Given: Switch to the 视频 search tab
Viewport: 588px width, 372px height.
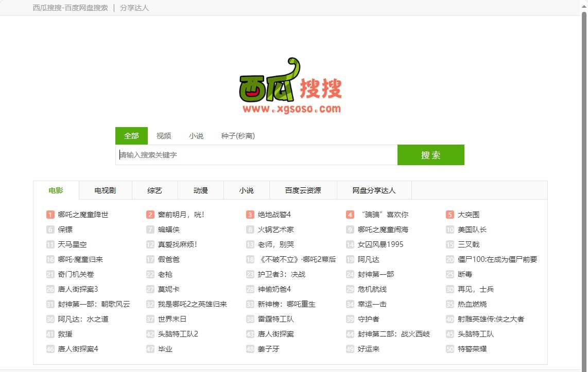Looking at the screenshot, I should click(x=164, y=136).
